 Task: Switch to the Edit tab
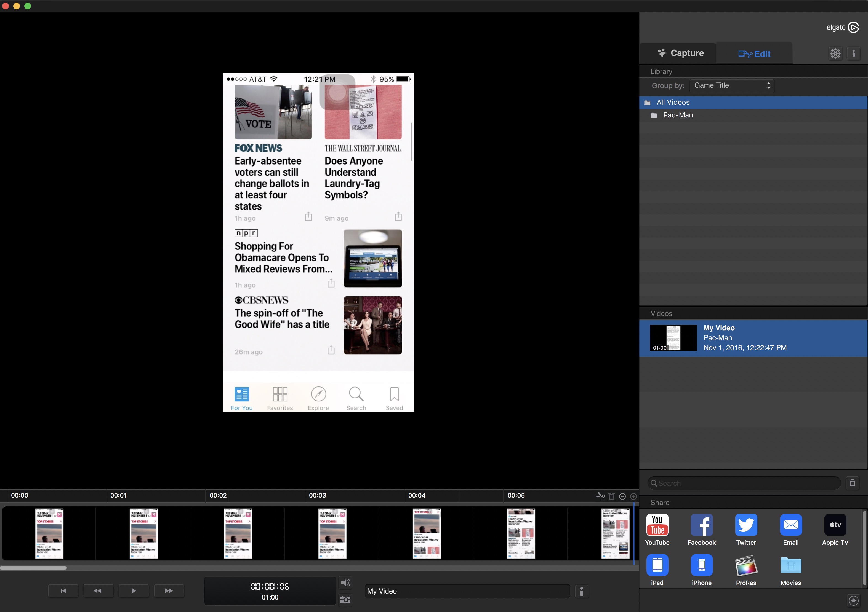click(755, 54)
